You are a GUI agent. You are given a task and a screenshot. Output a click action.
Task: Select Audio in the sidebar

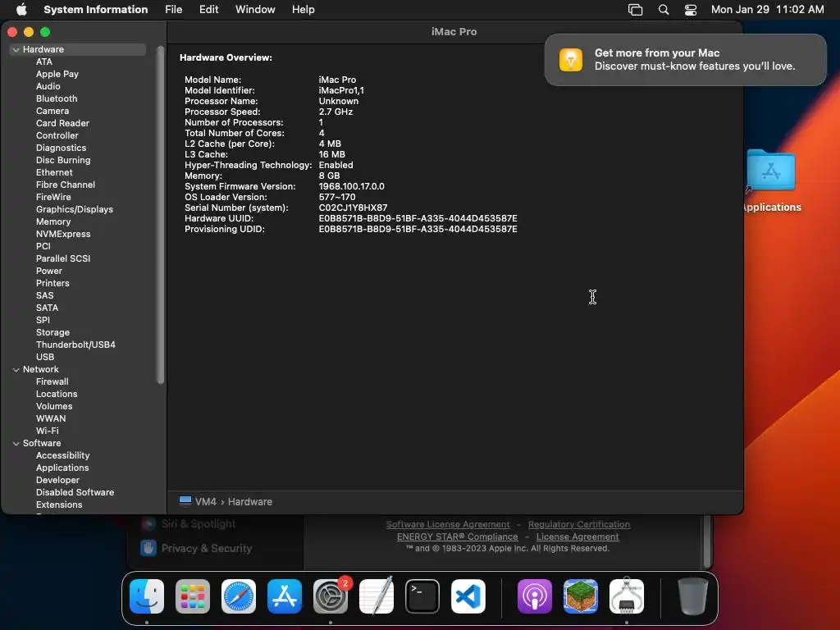click(x=48, y=86)
